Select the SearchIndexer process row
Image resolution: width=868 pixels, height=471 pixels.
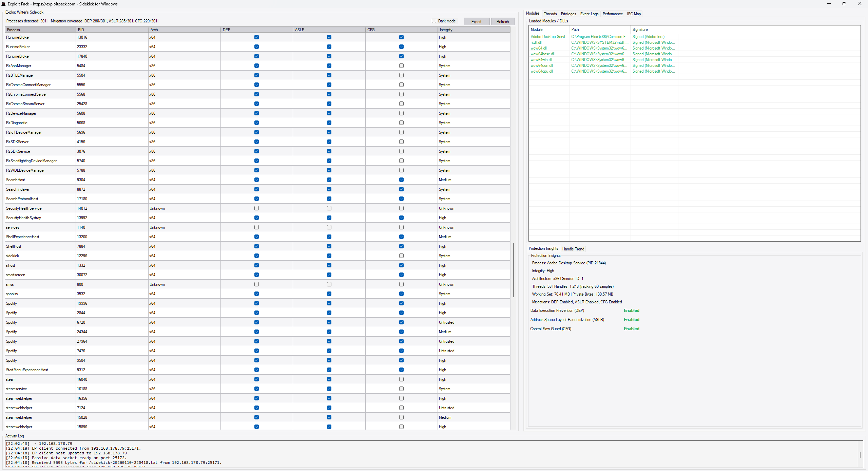(x=18, y=189)
